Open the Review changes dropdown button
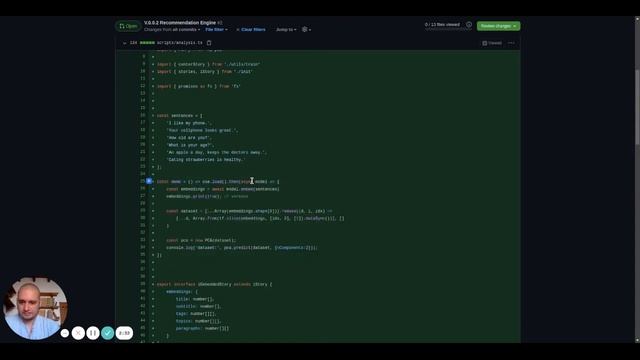 [498, 26]
